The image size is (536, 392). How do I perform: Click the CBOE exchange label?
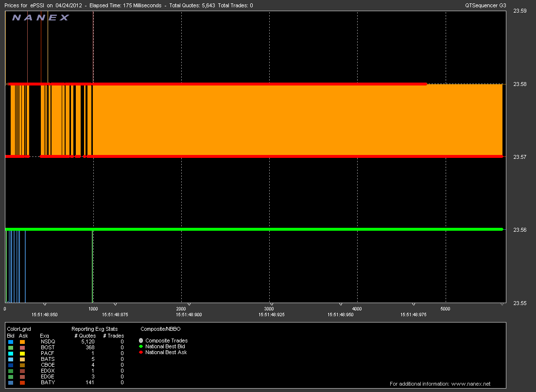(48, 365)
